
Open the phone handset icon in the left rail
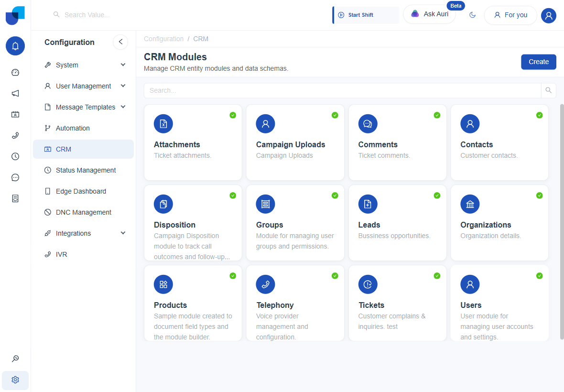tap(15, 136)
